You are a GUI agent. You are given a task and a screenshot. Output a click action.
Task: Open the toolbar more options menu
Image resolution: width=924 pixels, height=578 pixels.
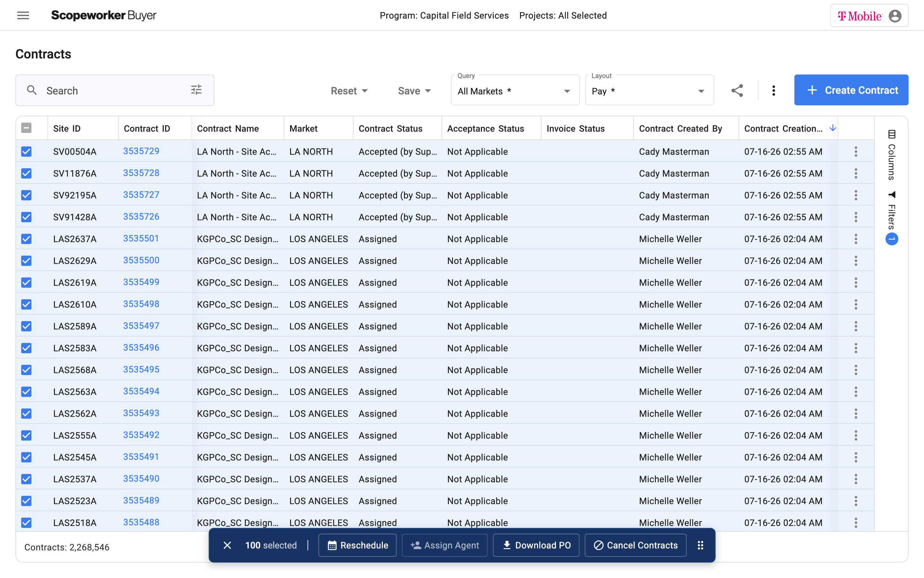click(774, 91)
